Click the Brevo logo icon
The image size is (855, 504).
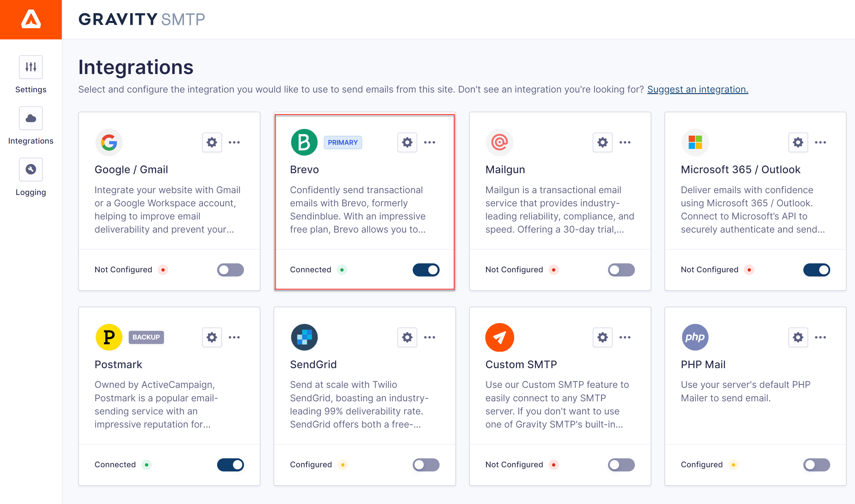tap(304, 142)
